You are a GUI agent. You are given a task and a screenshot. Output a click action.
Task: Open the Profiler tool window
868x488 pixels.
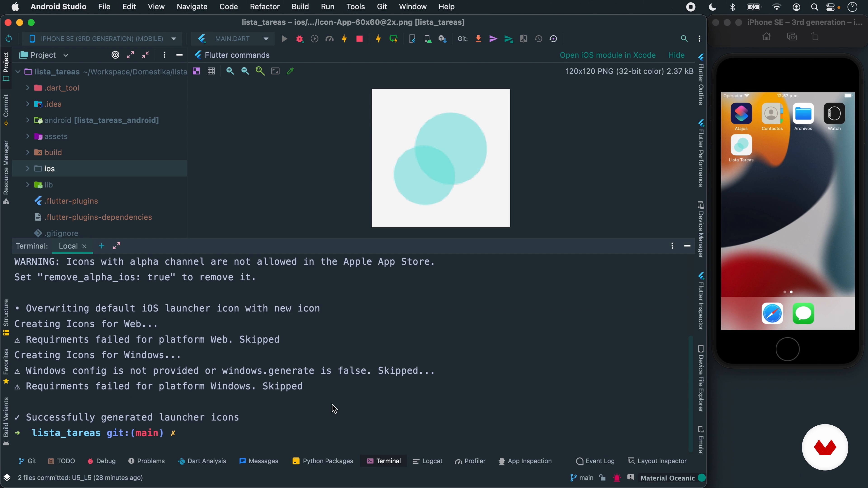tap(470, 461)
